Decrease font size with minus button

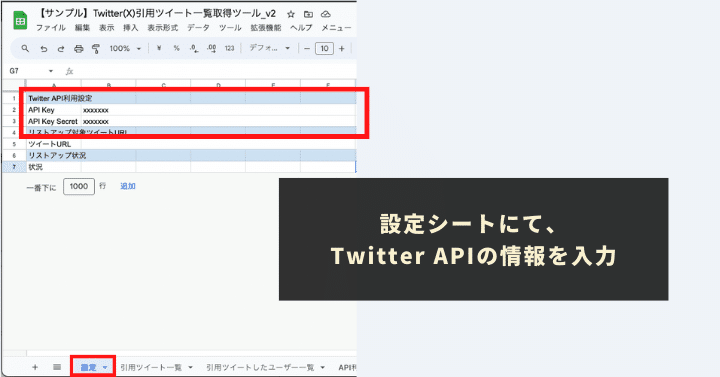pos(307,48)
